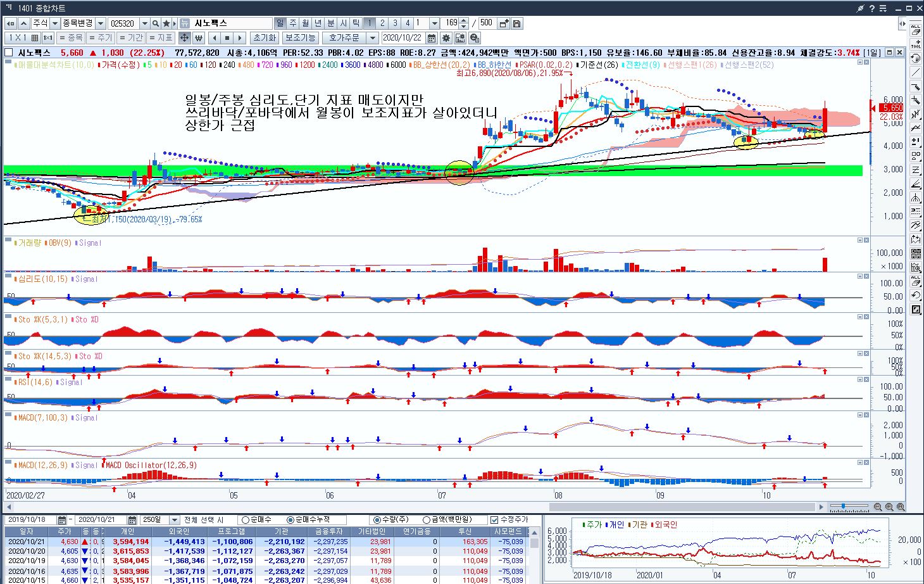The height and width of the screenshot is (584, 924).
Task: Click the erase all drawings icon
Action: [x=916, y=30]
